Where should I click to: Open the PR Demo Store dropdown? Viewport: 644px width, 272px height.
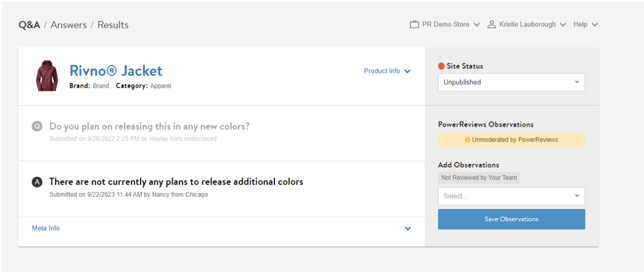(x=445, y=24)
